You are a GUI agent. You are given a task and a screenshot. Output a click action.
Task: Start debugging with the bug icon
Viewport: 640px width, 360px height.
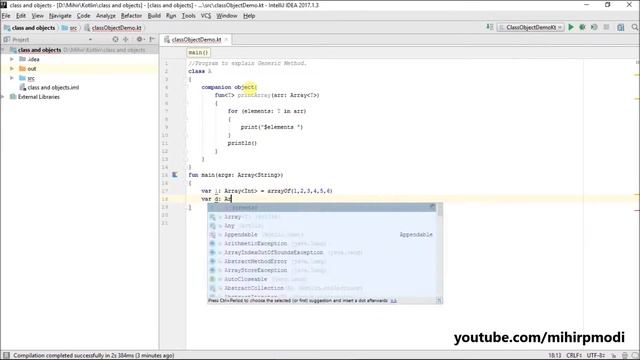tap(582, 27)
